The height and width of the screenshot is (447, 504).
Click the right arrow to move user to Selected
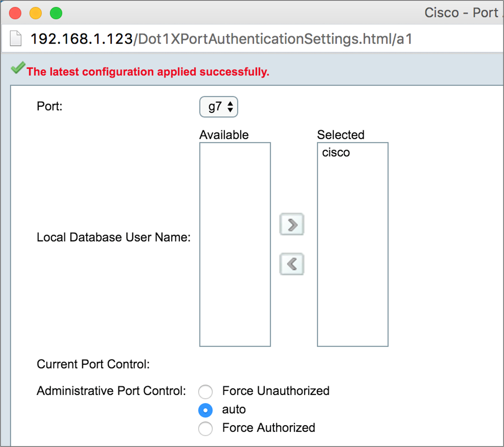coord(292,224)
